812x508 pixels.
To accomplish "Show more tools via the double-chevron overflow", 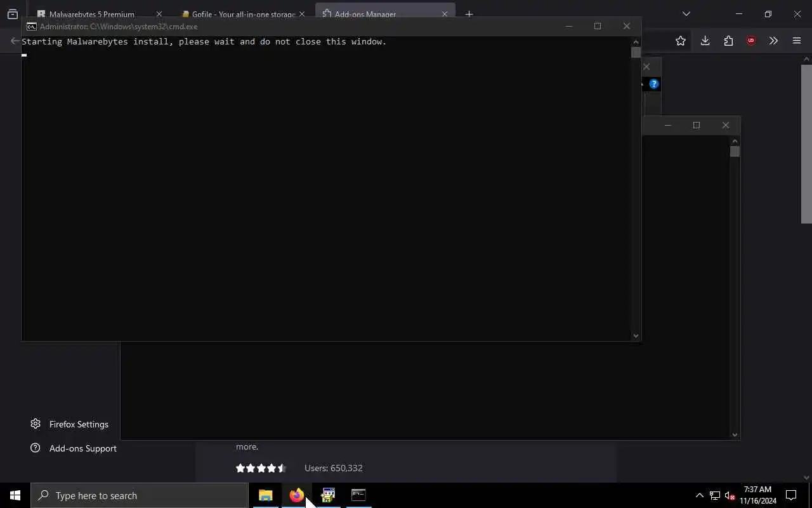I will [x=773, y=41].
